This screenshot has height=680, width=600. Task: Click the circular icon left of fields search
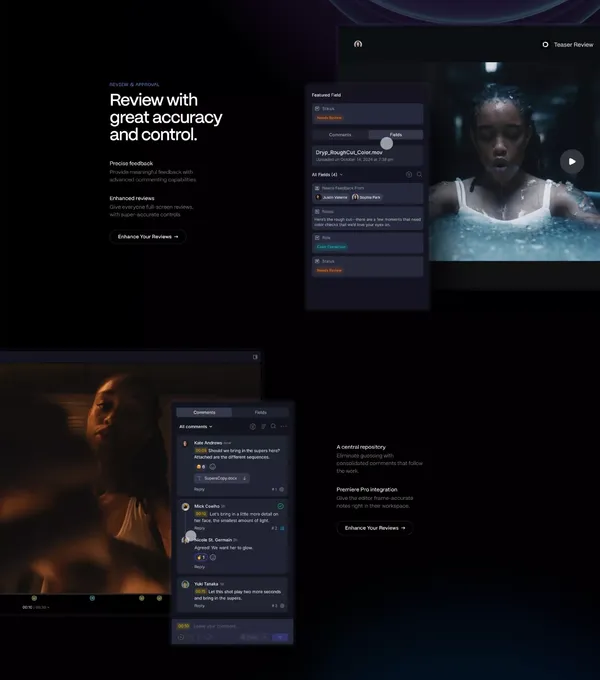[409, 174]
